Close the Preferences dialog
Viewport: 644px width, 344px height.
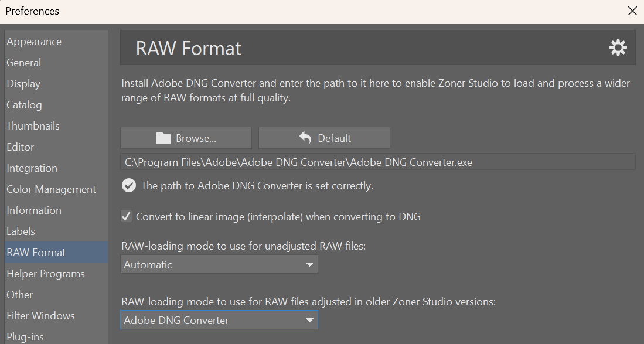632,11
